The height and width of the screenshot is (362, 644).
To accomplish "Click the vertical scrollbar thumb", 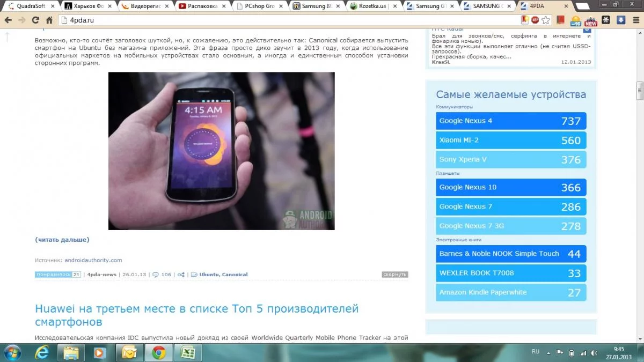I will click(640, 91).
